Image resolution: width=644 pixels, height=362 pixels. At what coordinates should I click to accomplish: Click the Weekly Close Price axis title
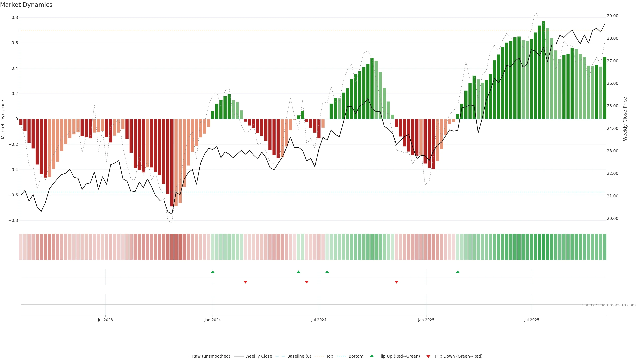[x=625, y=119]
